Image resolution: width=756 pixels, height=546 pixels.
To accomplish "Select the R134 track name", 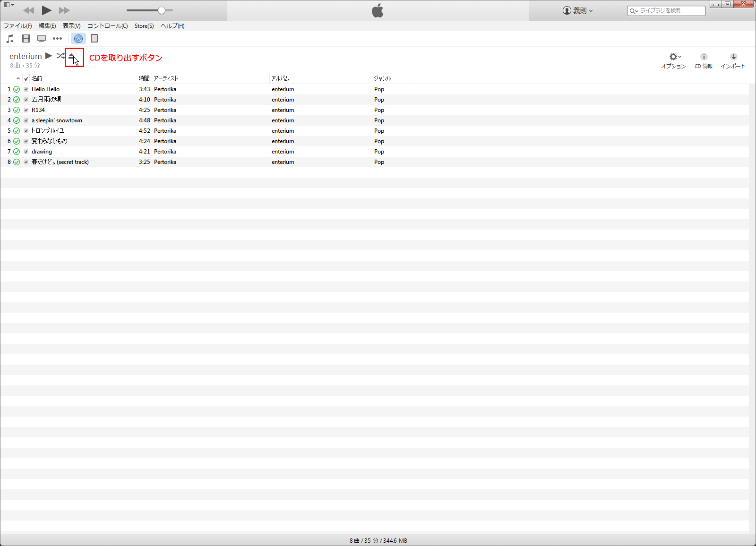I will (38, 110).
